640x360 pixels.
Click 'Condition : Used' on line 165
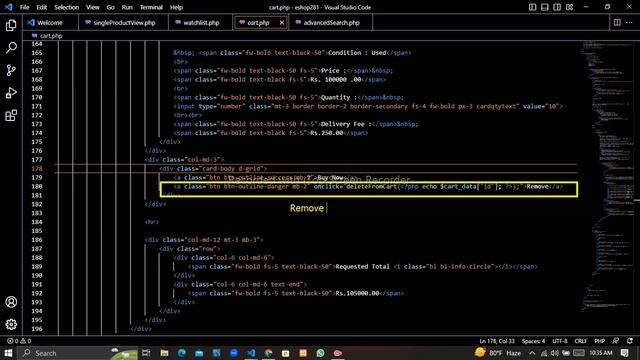coord(357,53)
